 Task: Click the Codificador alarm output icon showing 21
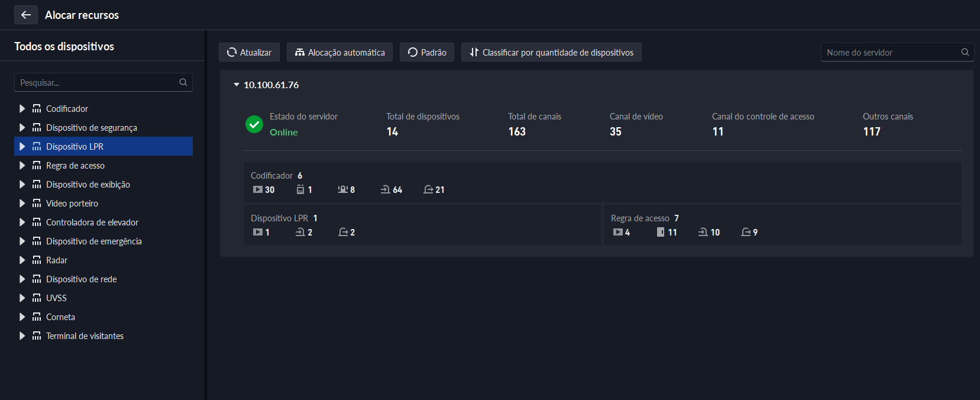coord(428,190)
